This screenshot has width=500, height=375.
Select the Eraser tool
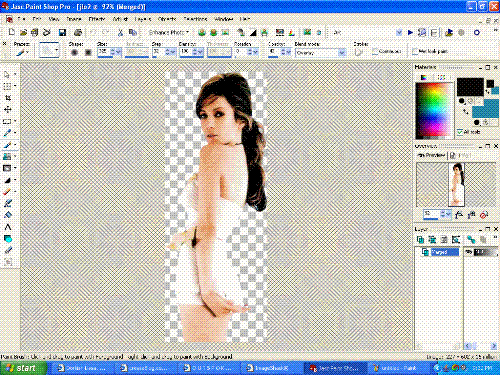(7, 192)
